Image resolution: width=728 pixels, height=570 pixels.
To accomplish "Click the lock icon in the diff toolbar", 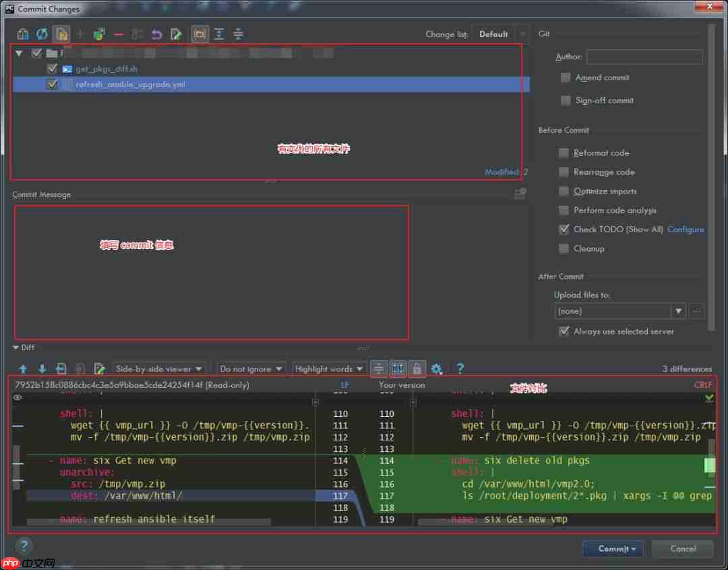I will pos(417,369).
